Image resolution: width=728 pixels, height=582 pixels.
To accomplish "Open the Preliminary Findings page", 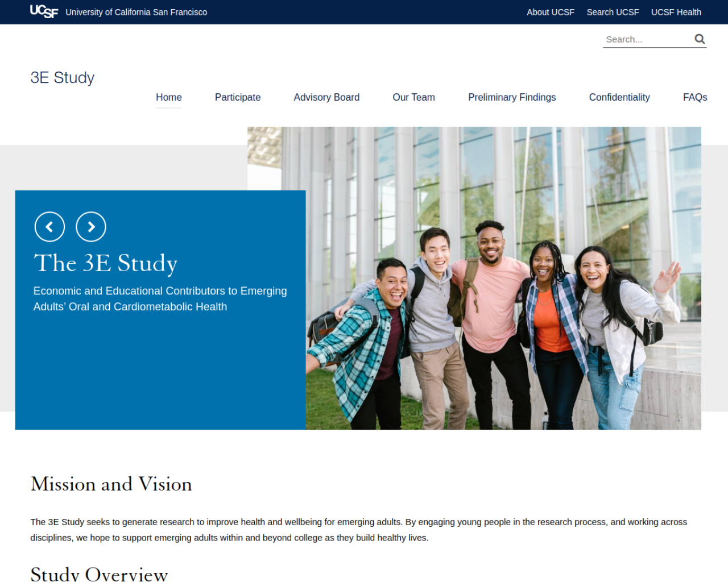I will point(512,97).
